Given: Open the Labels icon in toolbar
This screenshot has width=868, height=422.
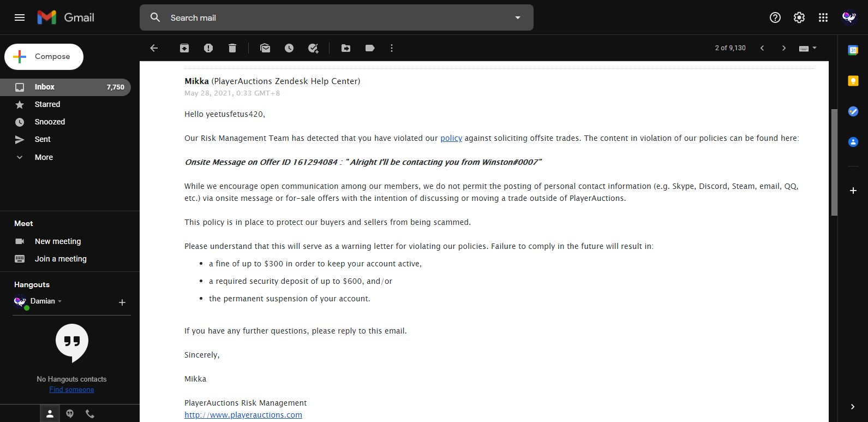Looking at the screenshot, I should 370,48.
